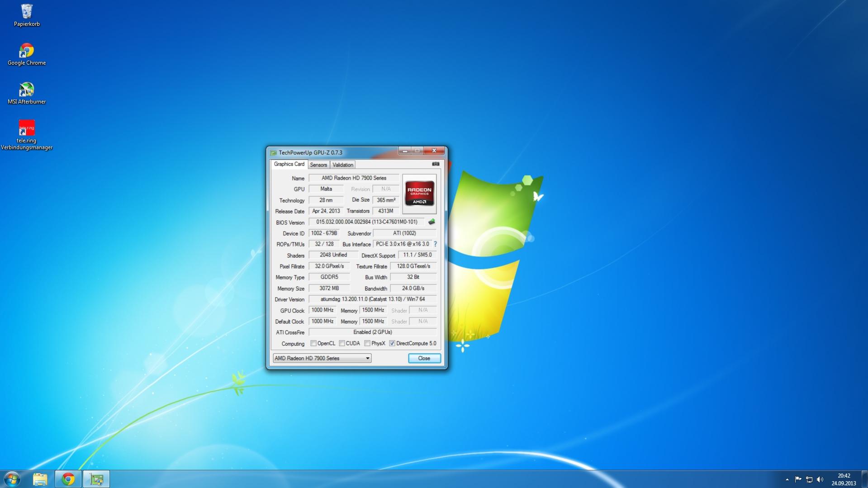Click the Name field AMD Radeon HD 7900 Series
Viewport: 868px width, 488px height.
(x=354, y=178)
